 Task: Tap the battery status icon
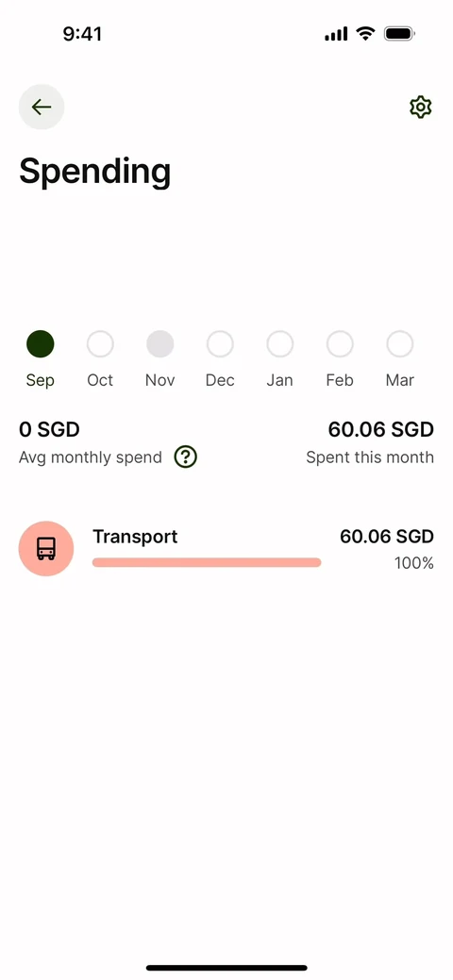(400, 34)
